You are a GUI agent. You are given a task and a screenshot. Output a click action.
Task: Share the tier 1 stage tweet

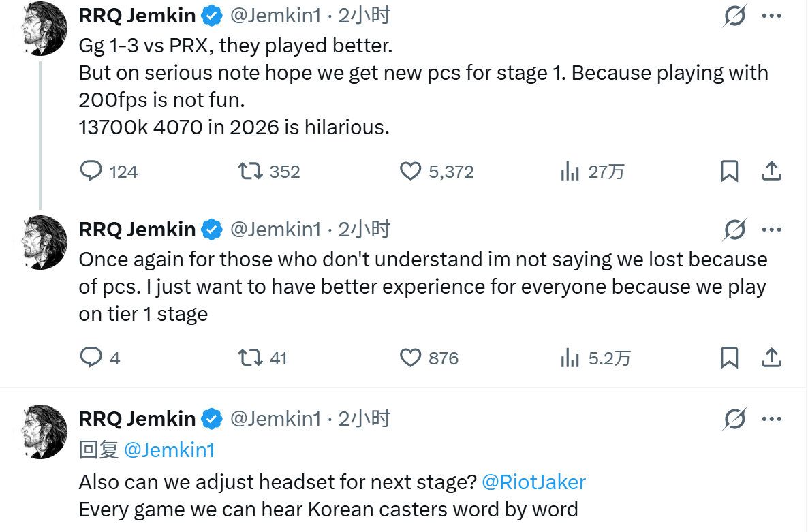(771, 358)
